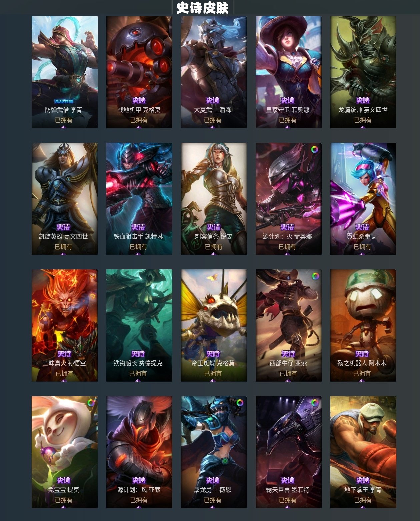Click 已拥有 label under 皇家守卫 菲奥娜
Image resolution: width=420 pixels, height=521 pixels.
[x=287, y=120]
